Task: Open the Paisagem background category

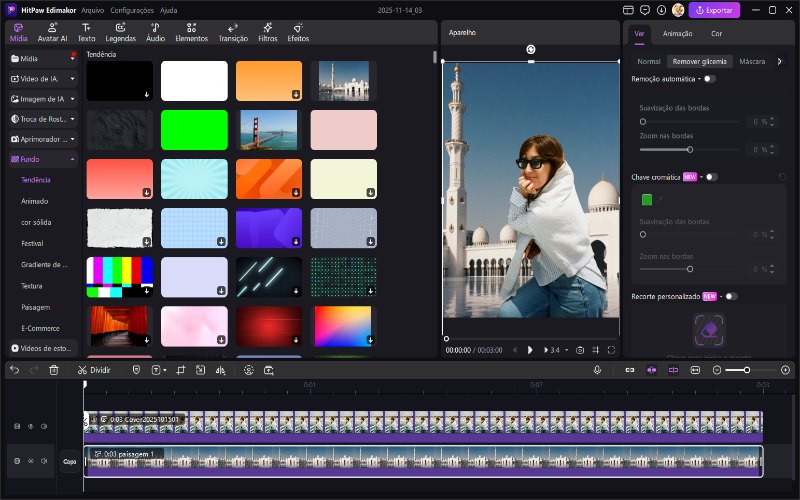Action: point(35,307)
